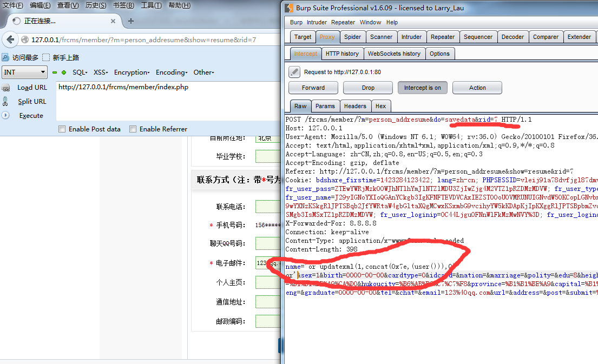Drop the intercepted request
Screen dimensions: 598x364
pyautogui.click(x=368, y=88)
